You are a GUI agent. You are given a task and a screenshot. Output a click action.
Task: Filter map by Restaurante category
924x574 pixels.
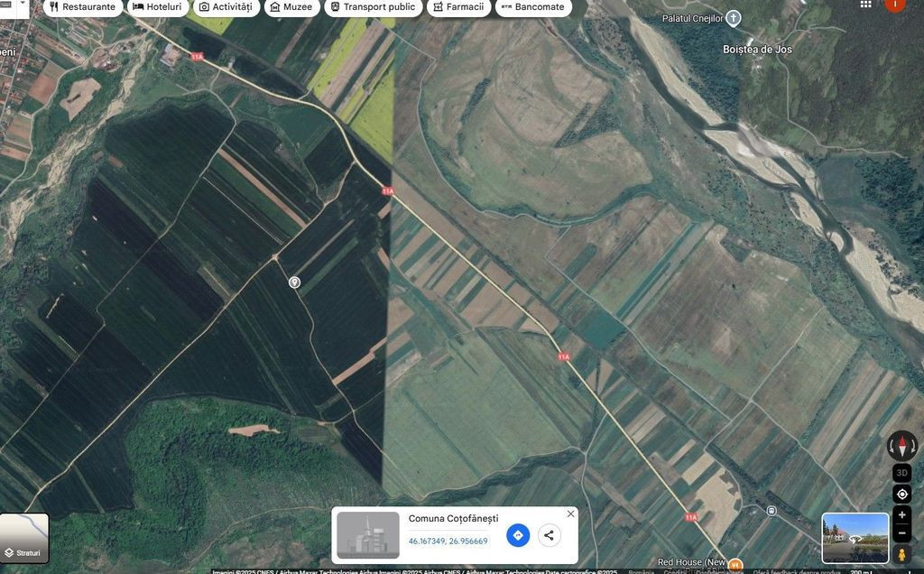(82, 7)
